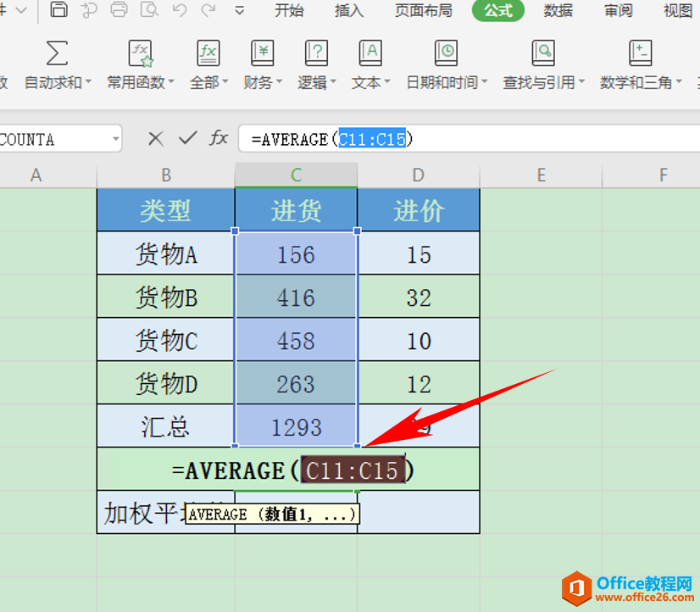Click the Save icon in quick toolbar
Viewport: 700px width, 612px height.
point(58,9)
